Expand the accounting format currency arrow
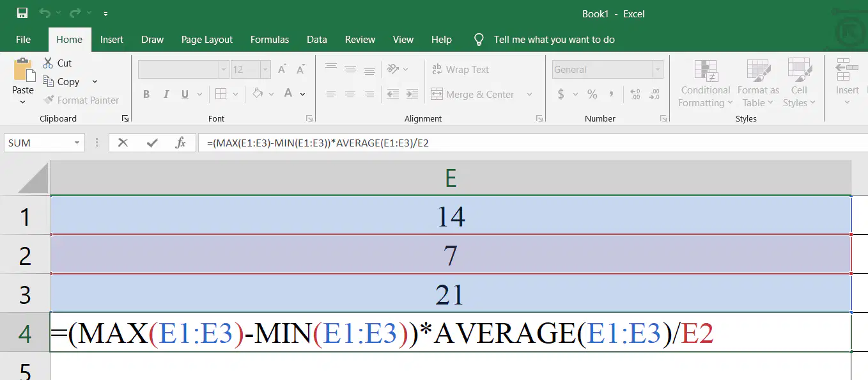The image size is (868, 380). tap(575, 94)
